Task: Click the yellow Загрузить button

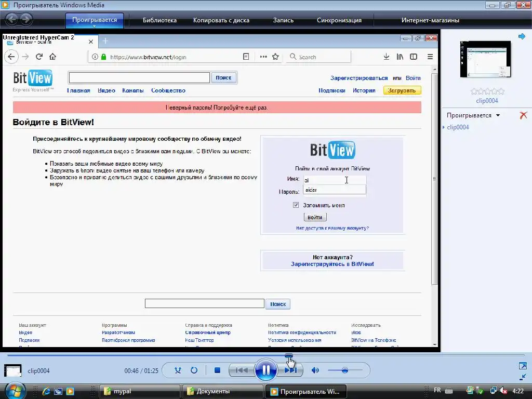Action: click(402, 90)
